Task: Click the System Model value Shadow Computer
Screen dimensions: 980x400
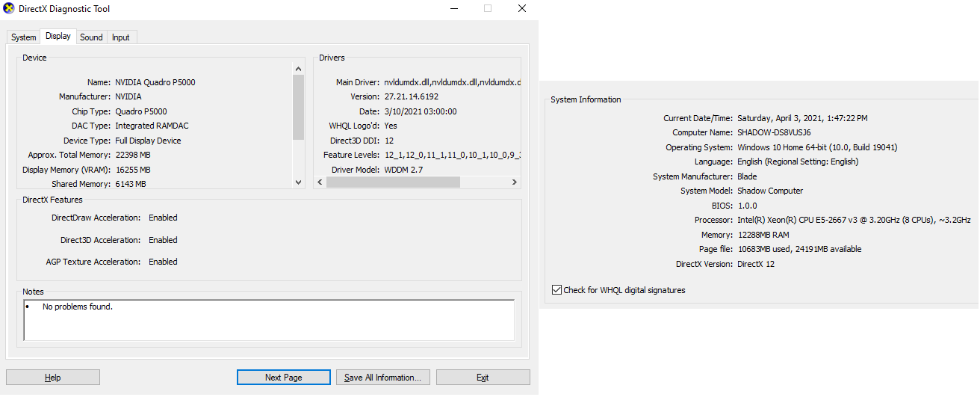Action: (x=770, y=191)
